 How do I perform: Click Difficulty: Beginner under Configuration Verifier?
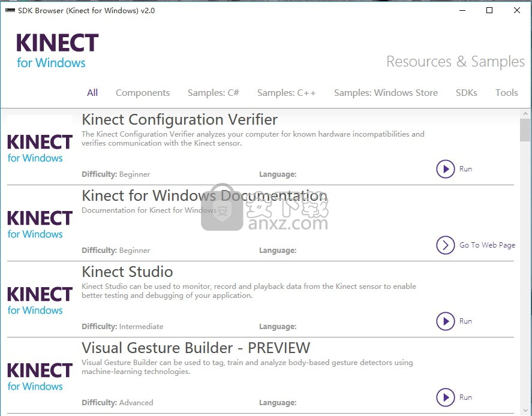click(116, 174)
